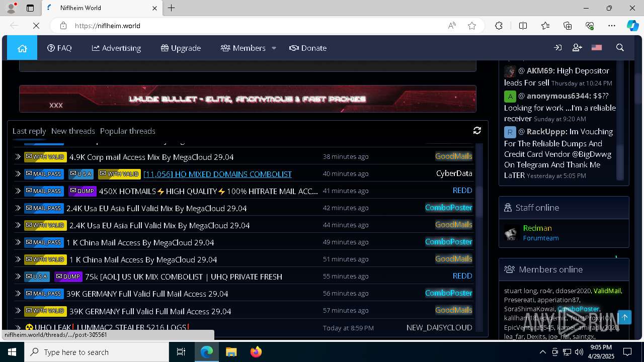
Task: Open the Donate menu item
Action: point(308,48)
